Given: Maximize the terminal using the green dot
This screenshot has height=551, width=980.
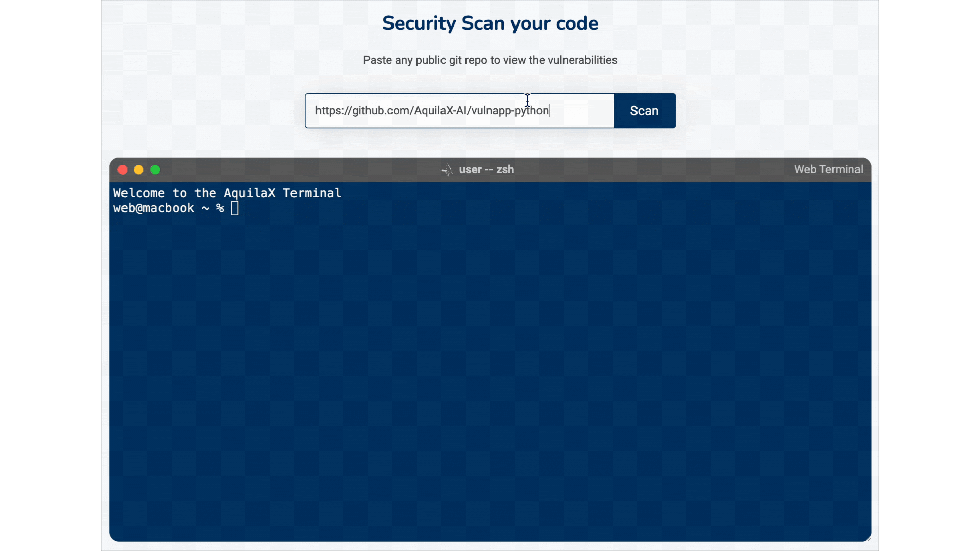Looking at the screenshot, I should tap(155, 170).
